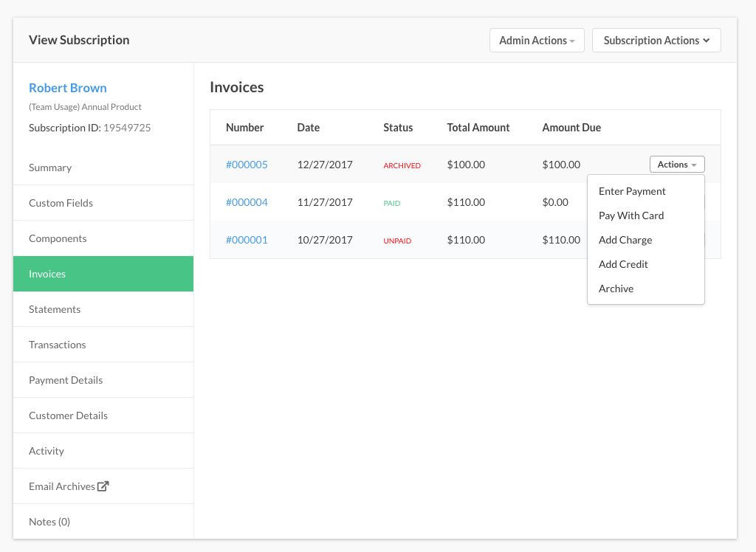
Task: Choose Enter Payment from the Actions menu
Action: [645, 191]
